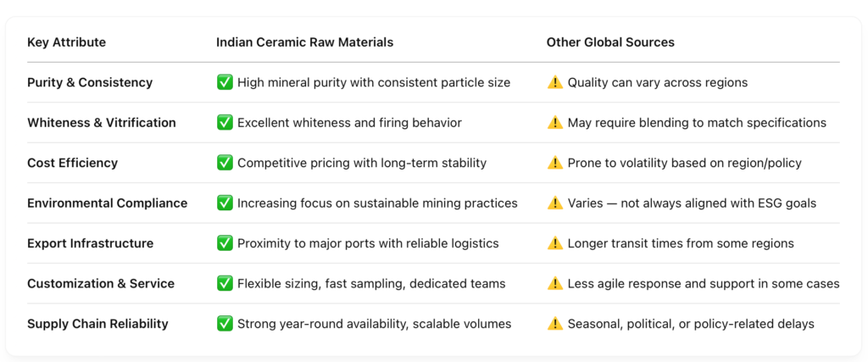Click the Whiteness & Vitrification row label
The image size is (868, 362).
tap(101, 123)
